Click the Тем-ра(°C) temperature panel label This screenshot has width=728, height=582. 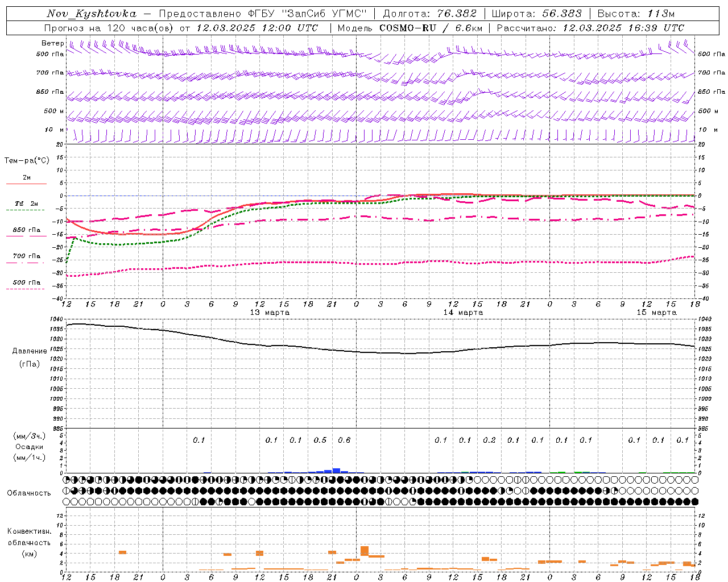pos(27,161)
